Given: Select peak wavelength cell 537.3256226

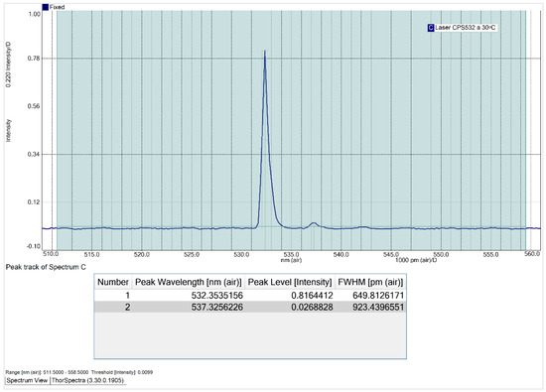Looking at the screenshot, I should [217, 307].
